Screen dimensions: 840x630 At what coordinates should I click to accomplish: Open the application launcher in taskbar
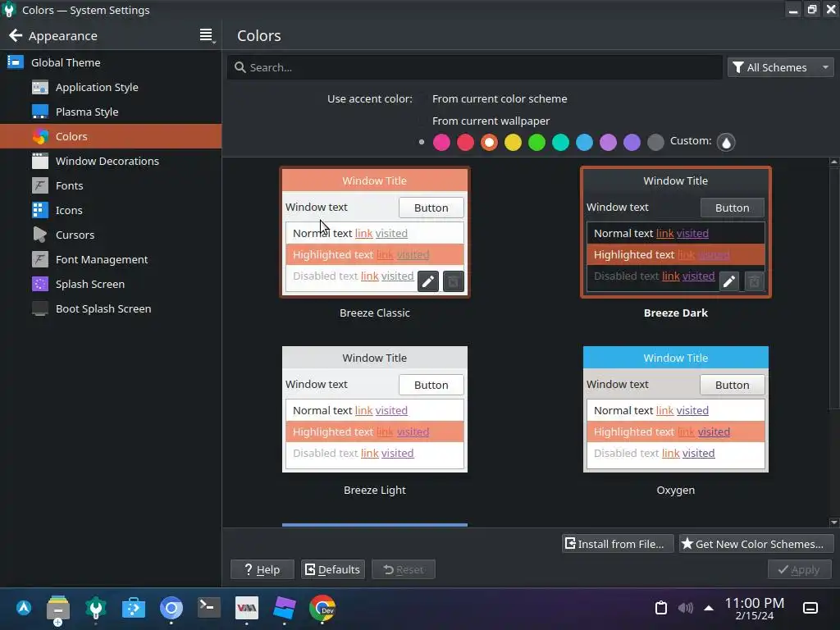click(x=24, y=608)
